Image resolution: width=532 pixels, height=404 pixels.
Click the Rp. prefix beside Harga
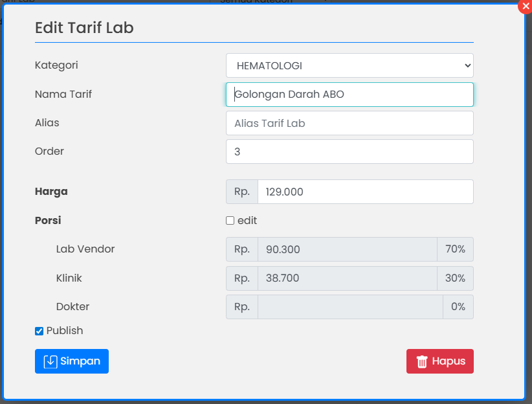point(242,192)
